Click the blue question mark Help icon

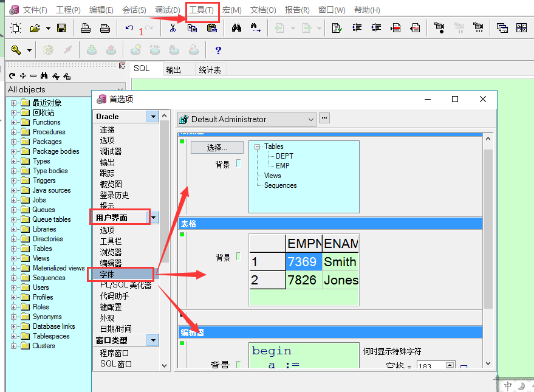[218, 50]
